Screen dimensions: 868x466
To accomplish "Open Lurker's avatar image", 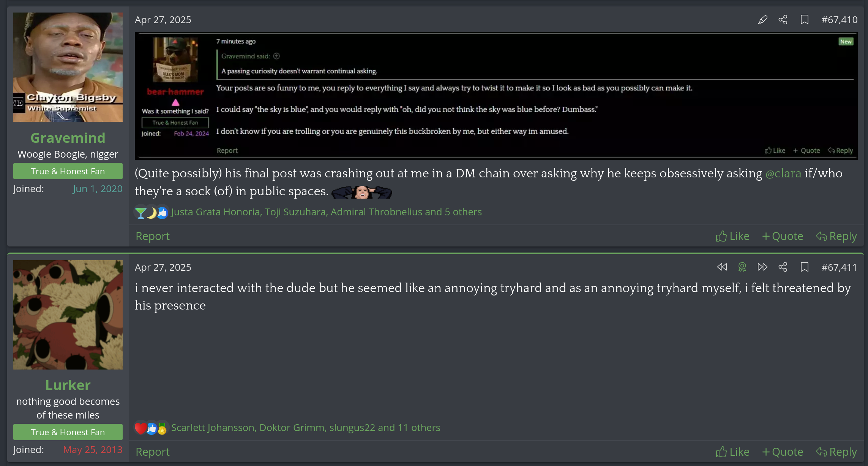I will 68,315.
